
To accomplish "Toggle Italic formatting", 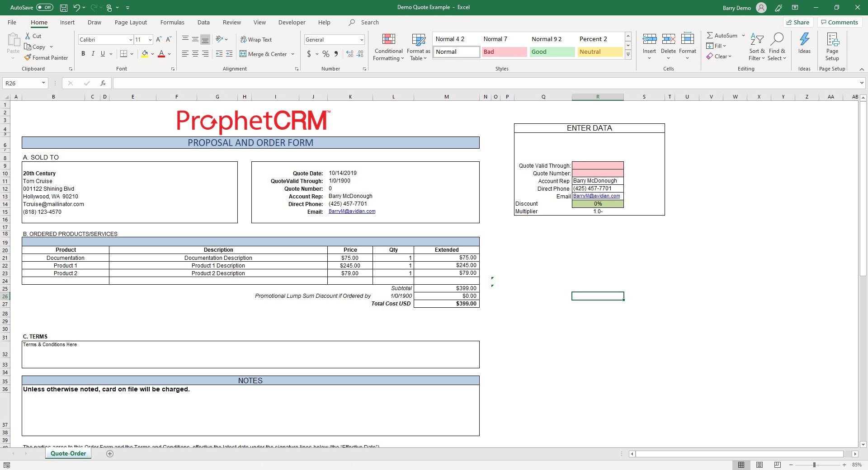I will tap(93, 54).
